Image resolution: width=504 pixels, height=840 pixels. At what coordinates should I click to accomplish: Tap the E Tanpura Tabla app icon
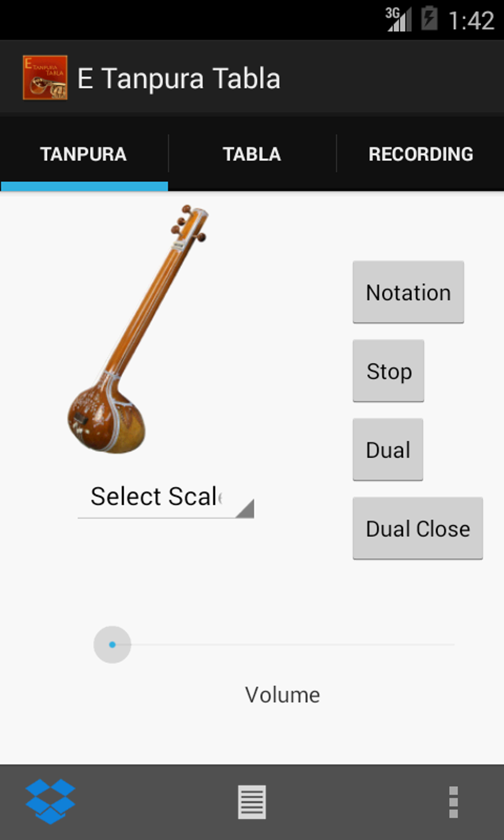45,78
